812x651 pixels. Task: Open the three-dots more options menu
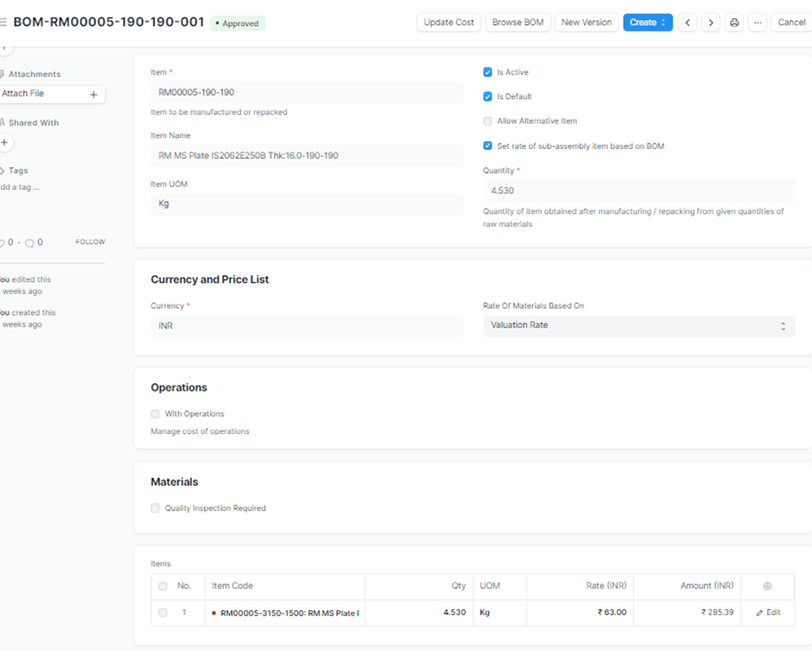point(757,23)
